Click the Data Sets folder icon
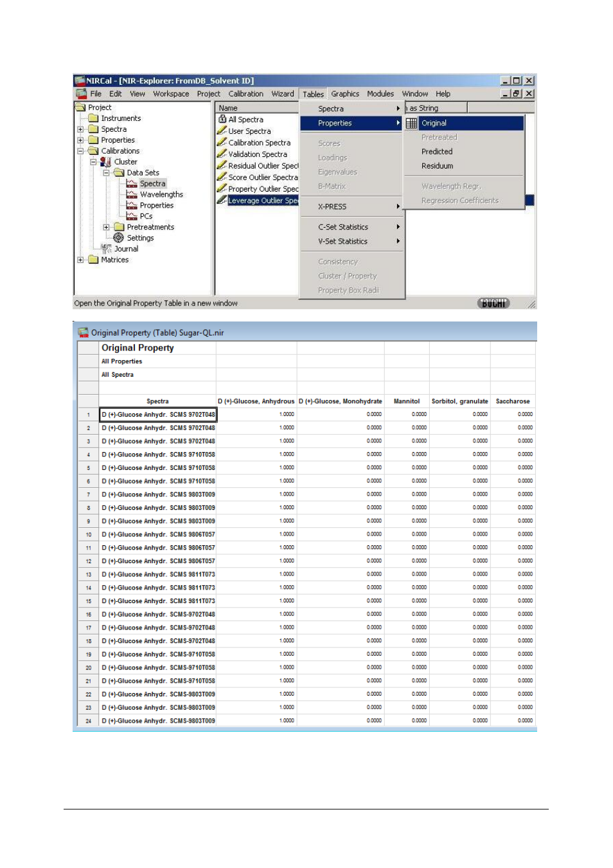613x868 pixels. pyautogui.click(x=119, y=172)
